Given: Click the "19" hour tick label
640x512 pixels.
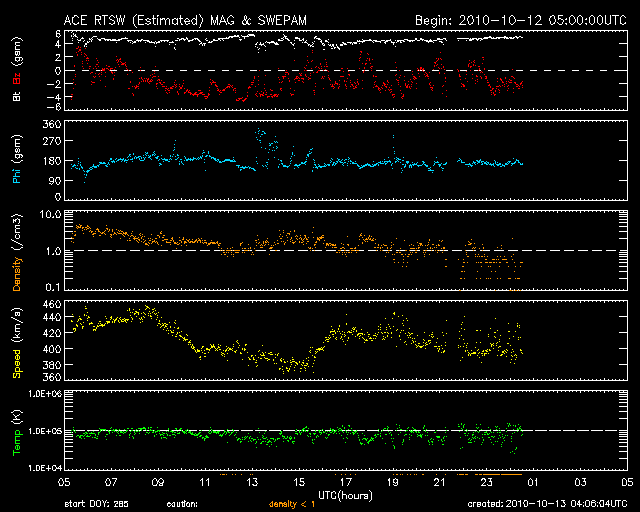Looking at the screenshot, I should [x=393, y=482].
